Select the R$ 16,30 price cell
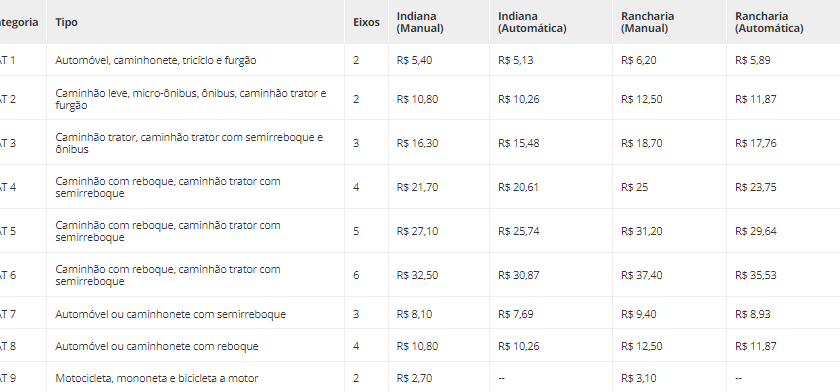Image resolution: width=840 pixels, height=392 pixels. (x=417, y=143)
